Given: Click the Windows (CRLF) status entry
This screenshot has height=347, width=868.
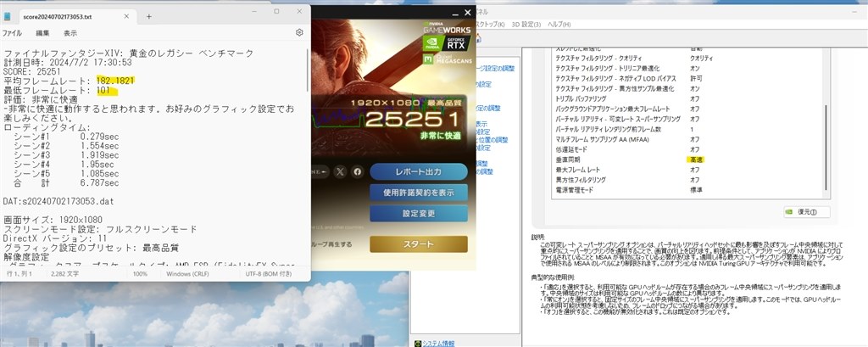Looking at the screenshot, I should point(189,274).
